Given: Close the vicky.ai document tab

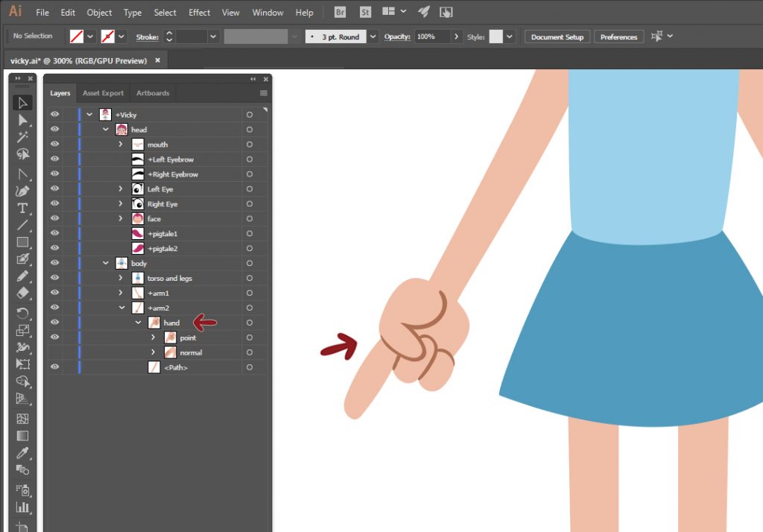Looking at the screenshot, I should (x=158, y=60).
